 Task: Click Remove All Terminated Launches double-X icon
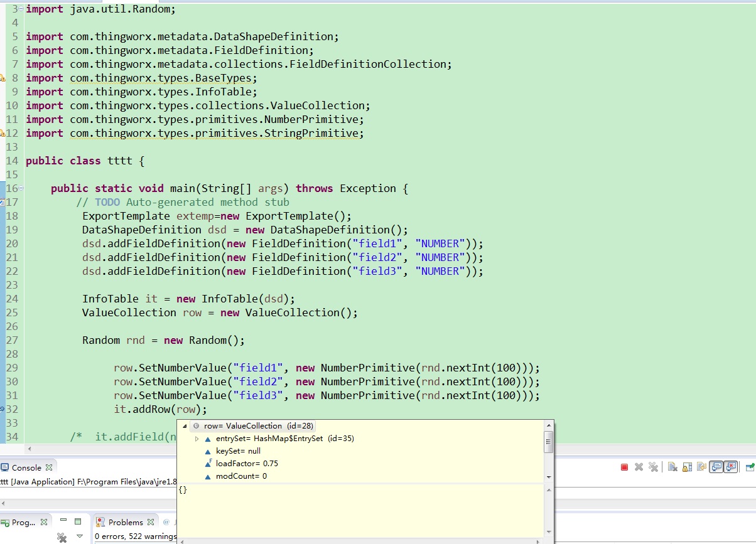pos(654,467)
